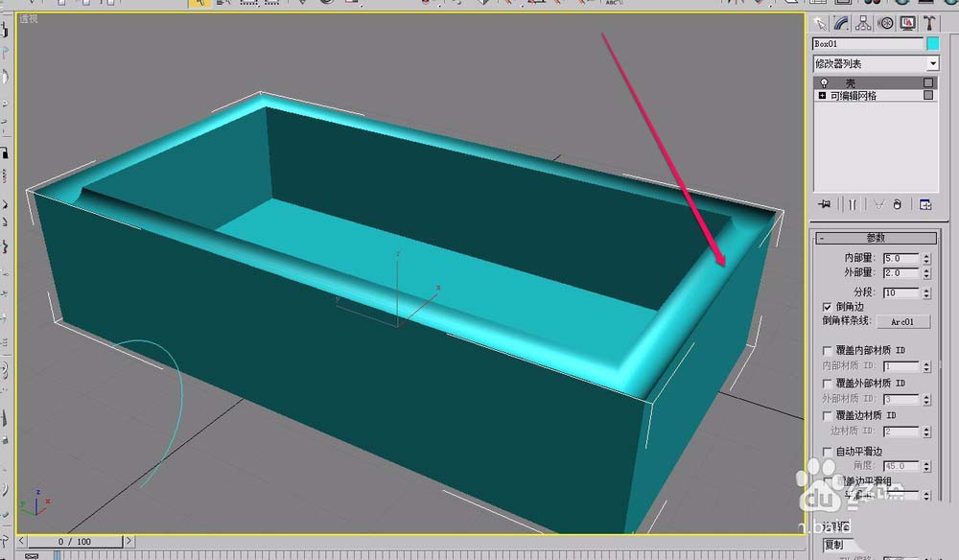Click the 外部材质 ID value field
The image size is (959, 560).
(x=901, y=399)
